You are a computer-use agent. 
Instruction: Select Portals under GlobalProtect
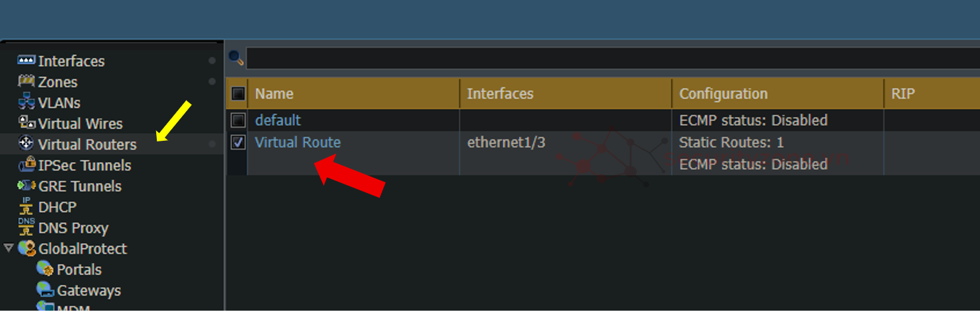tap(79, 270)
